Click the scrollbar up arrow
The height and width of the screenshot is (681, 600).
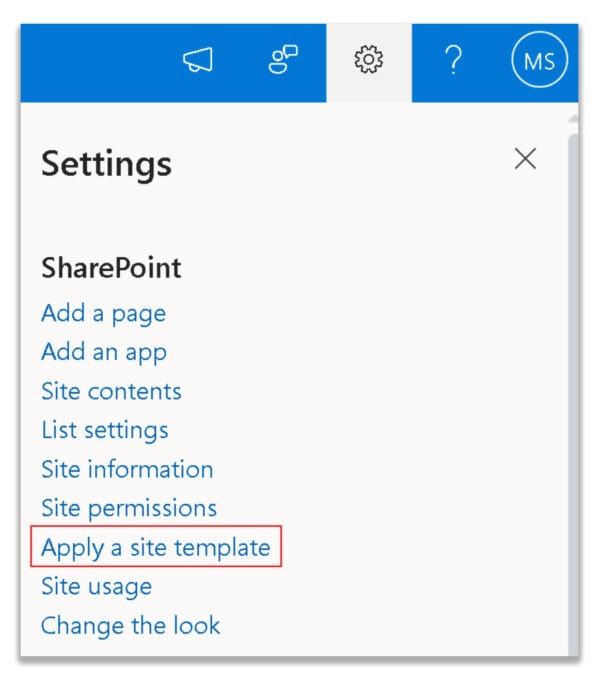(x=573, y=118)
